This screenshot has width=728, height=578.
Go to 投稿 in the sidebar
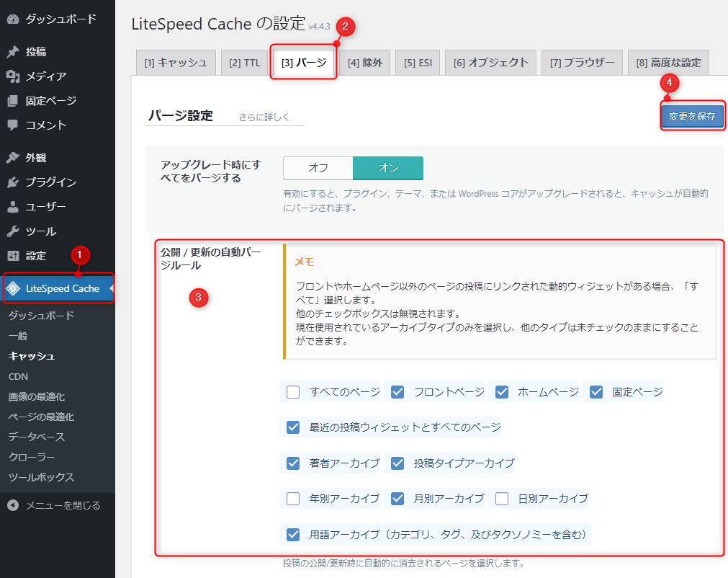[x=58, y=52]
